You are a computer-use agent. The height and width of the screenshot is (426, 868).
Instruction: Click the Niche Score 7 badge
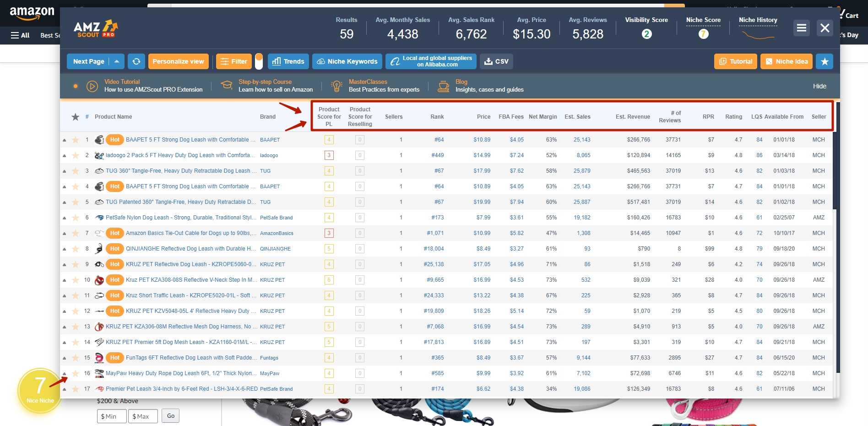click(703, 34)
